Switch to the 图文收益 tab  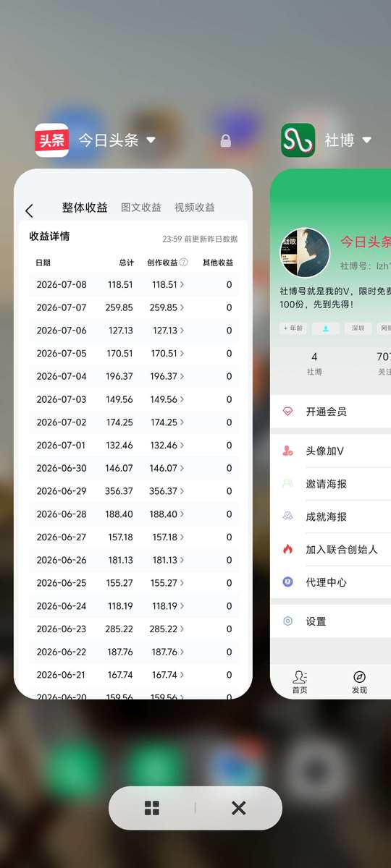(141, 208)
